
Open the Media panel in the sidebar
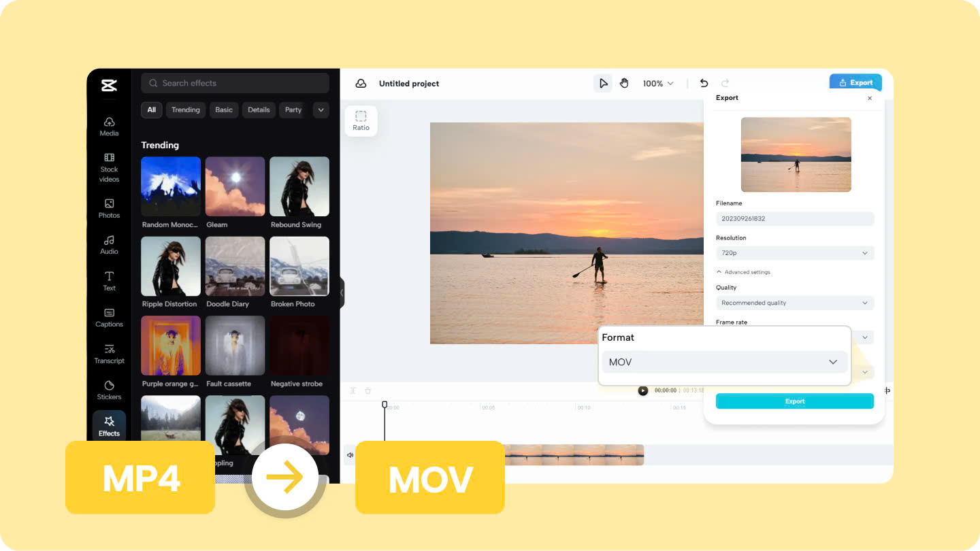[x=109, y=128]
